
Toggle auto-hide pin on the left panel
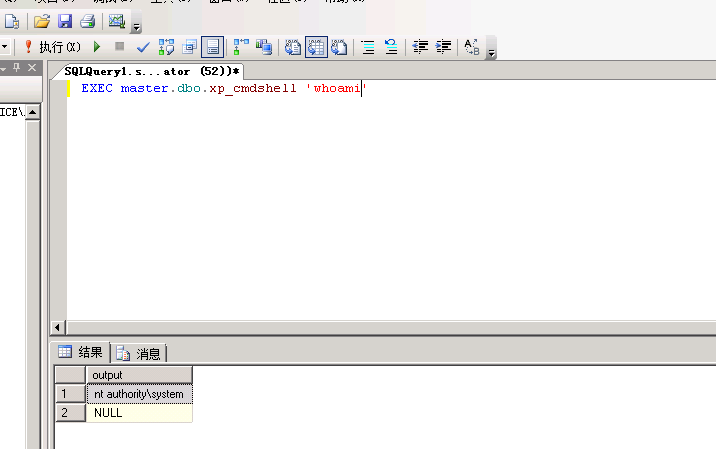pos(17,68)
